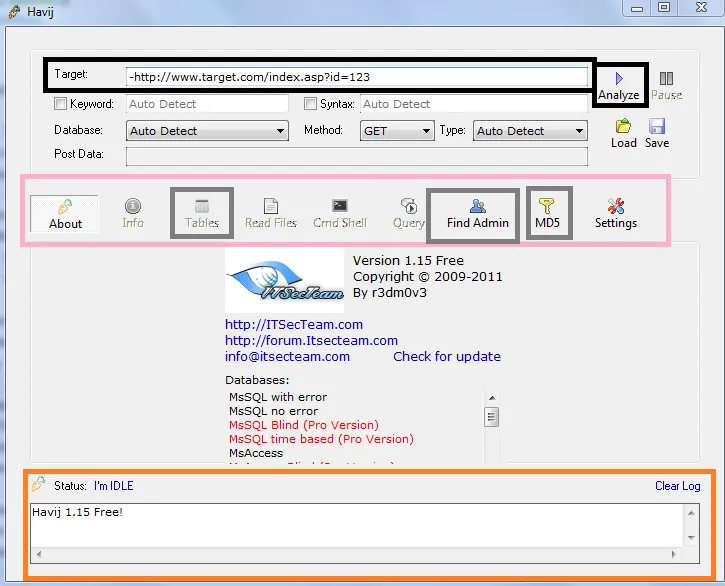Select 'MsAccess' list entry
The width and height of the screenshot is (725, 586).
pos(256,453)
